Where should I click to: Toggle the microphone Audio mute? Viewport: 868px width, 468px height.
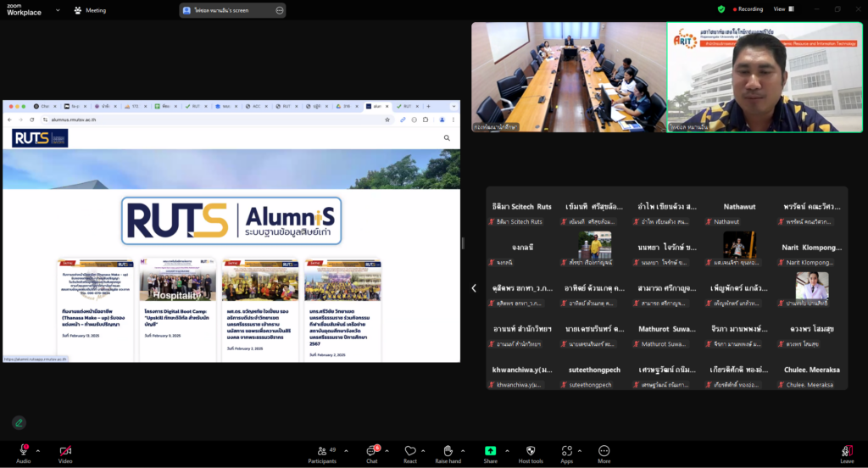[x=23, y=451]
